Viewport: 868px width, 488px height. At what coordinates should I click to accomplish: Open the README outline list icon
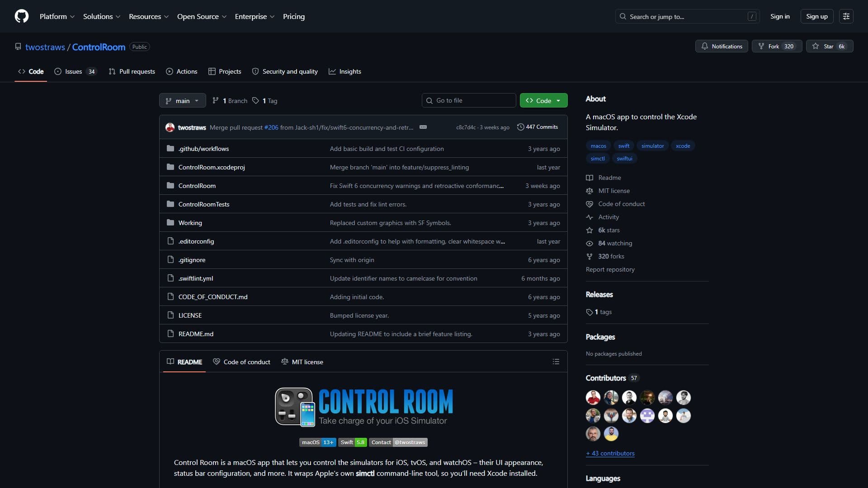click(x=556, y=361)
